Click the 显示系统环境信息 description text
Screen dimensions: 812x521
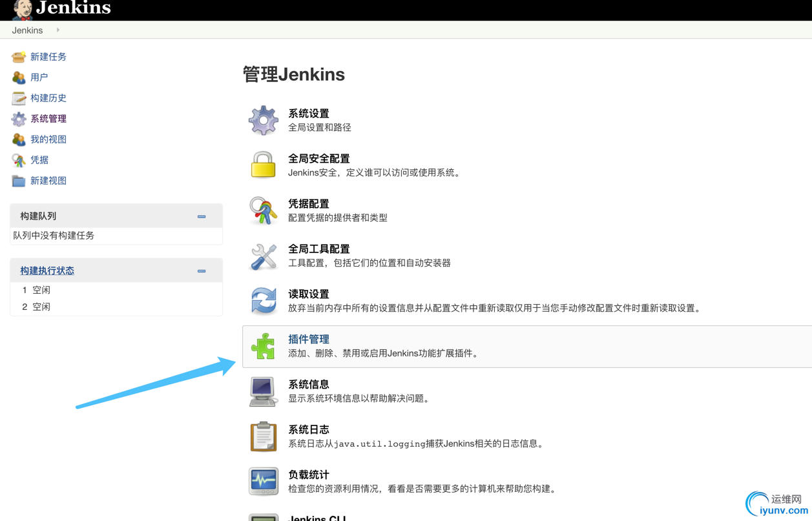click(x=359, y=399)
